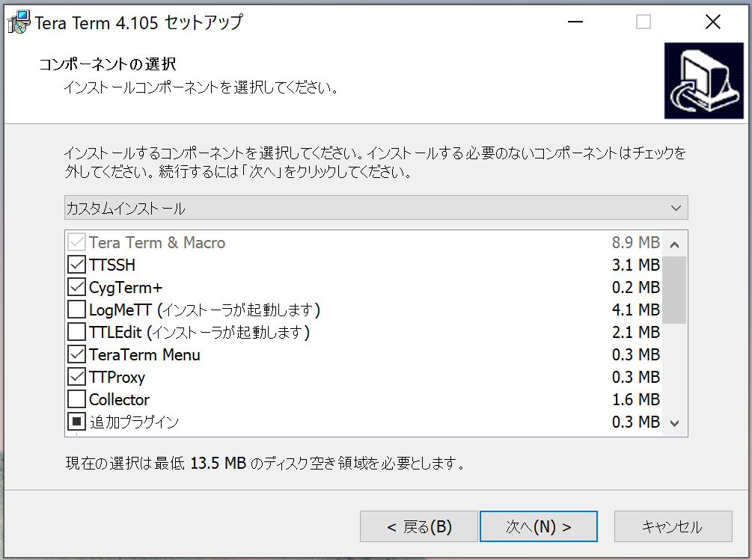
Task: Click the Tera Term icon in the title bar
Action: click(x=17, y=22)
